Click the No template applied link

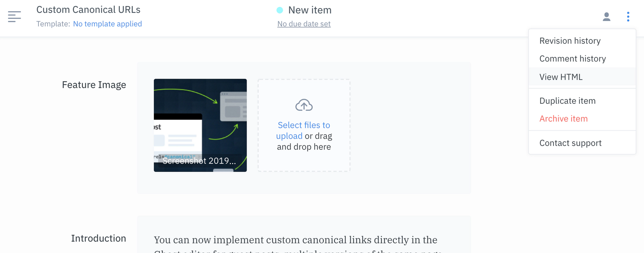point(107,24)
